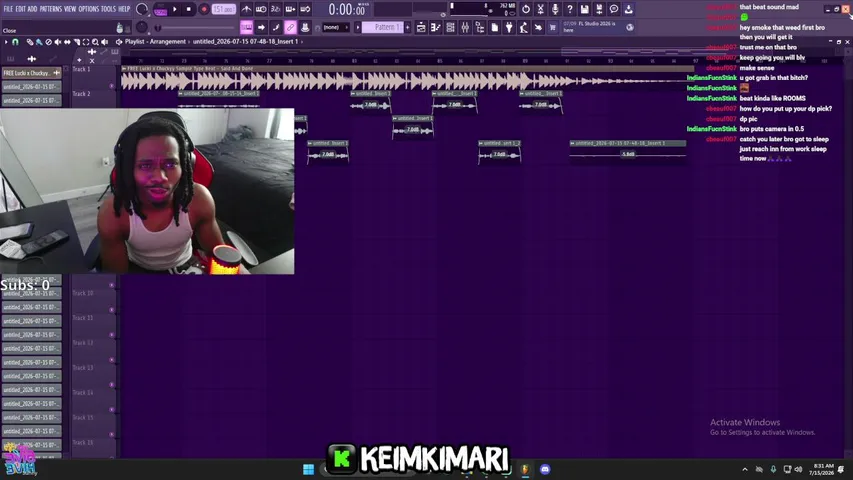Click the Stop button
The image size is (853, 480).
pyautogui.click(x=189, y=9)
